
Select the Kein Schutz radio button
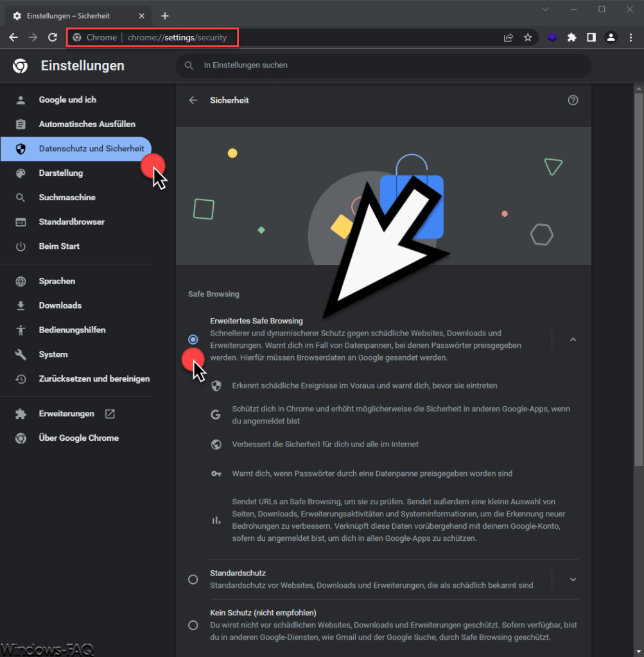pos(193,625)
